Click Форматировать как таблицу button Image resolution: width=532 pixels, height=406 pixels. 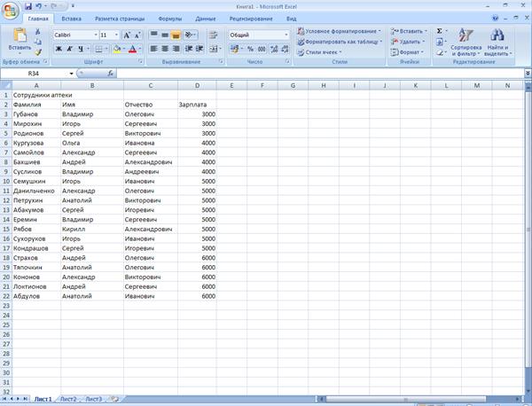(x=340, y=42)
